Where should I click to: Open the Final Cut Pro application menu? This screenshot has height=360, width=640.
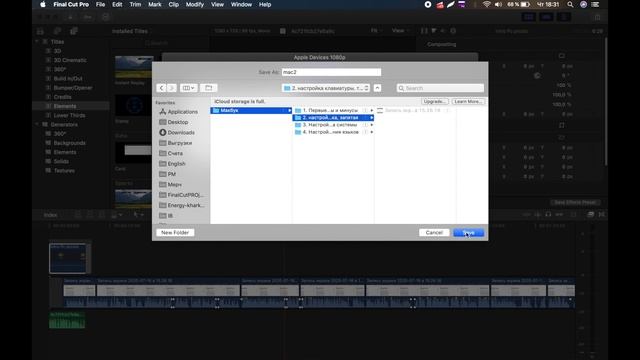pos(71,4)
